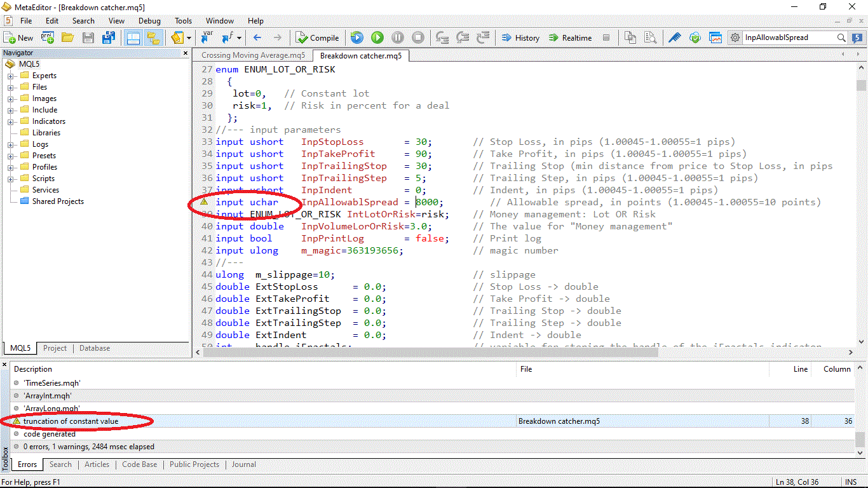This screenshot has width=868, height=488.
Task: Expand the Images folder node
Action: [x=11, y=98]
